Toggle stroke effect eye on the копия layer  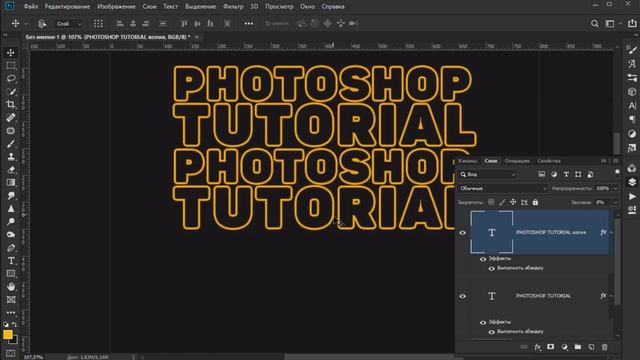tap(491, 269)
